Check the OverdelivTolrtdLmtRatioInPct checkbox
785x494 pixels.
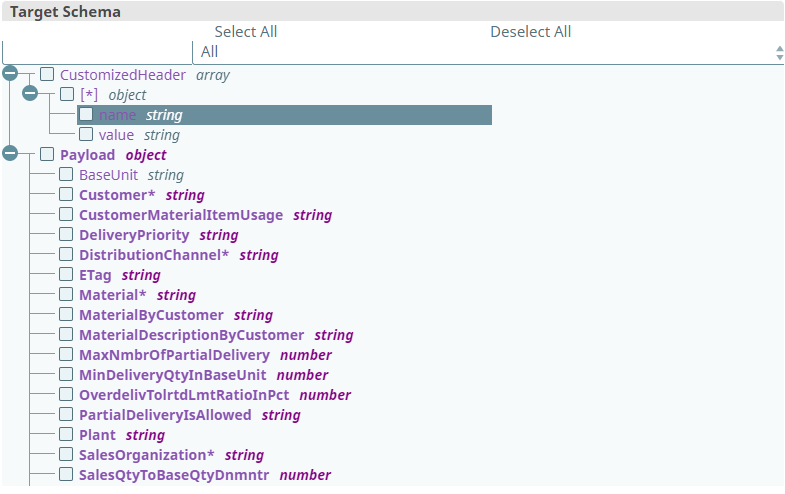tap(66, 394)
